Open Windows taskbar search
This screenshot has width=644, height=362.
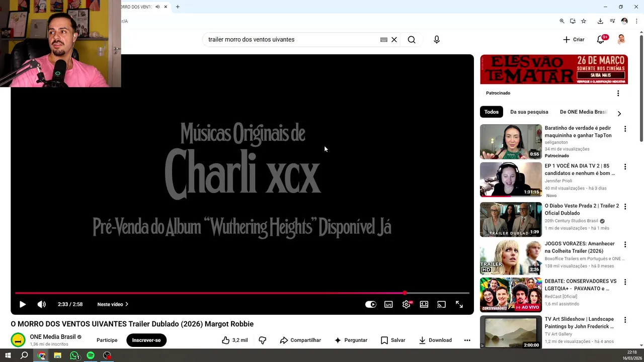coord(24,355)
